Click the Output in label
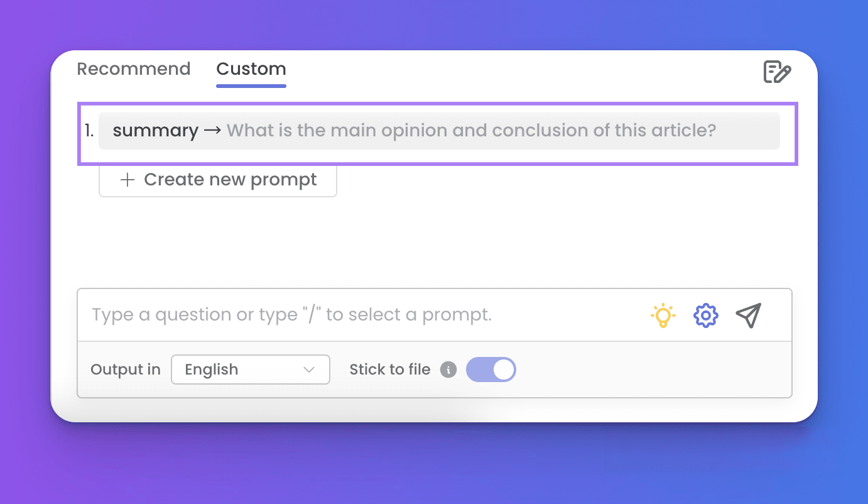 click(x=126, y=370)
